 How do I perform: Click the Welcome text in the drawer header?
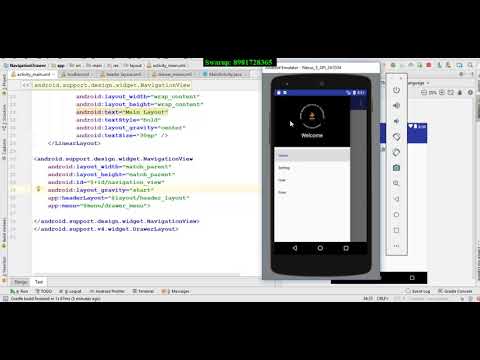[312, 135]
